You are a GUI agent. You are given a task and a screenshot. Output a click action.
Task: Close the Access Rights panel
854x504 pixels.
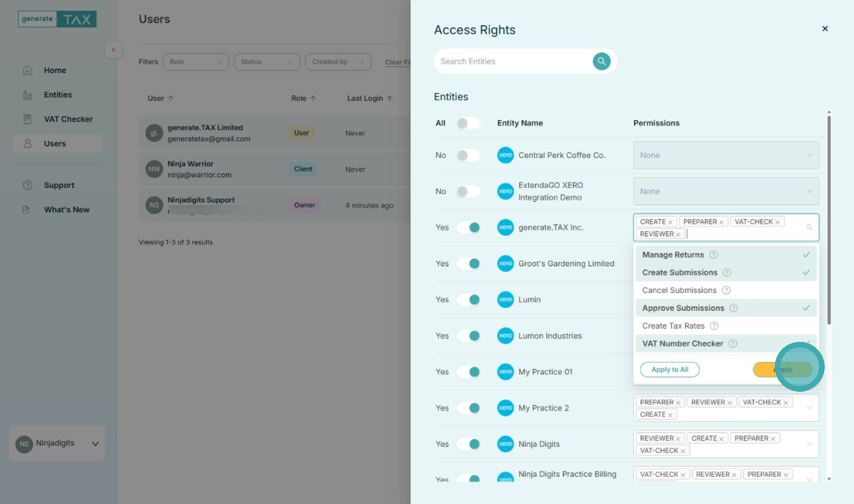tap(825, 29)
